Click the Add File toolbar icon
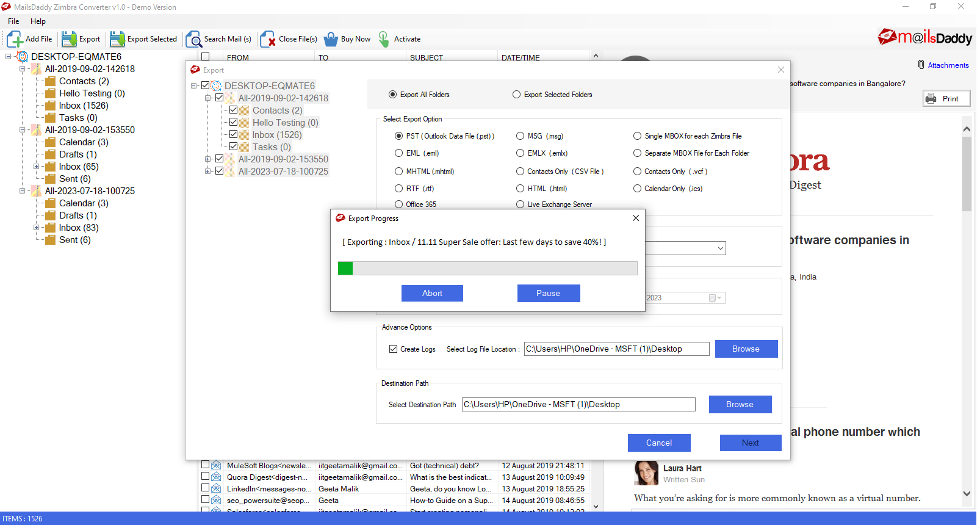The height and width of the screenshot is (525, 980). click(x=15, y=39)
